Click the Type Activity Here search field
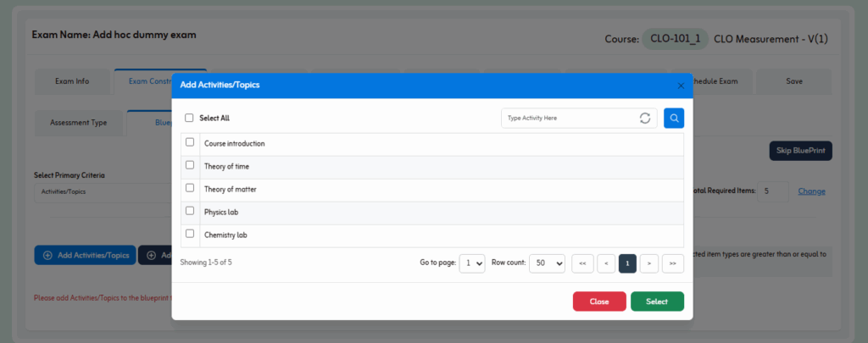The width and height of the screenshot is (868, 343). [x=568, y=118]
